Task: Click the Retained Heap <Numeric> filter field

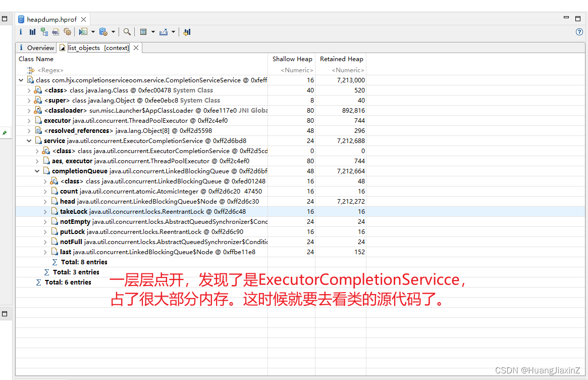Action: pos(347,70)
